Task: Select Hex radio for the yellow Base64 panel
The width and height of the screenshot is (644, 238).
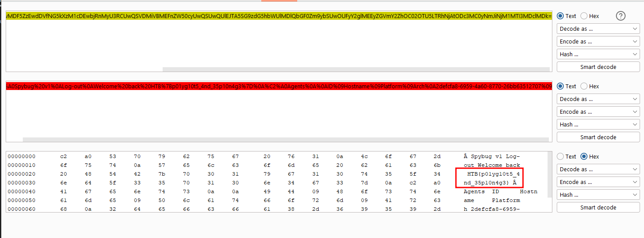Action: tap(584, 16)
